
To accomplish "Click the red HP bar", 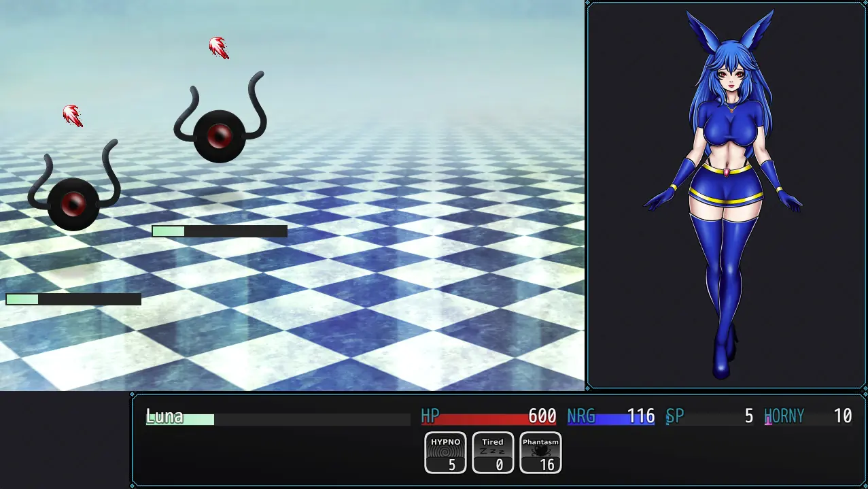I will click(488, 420).
